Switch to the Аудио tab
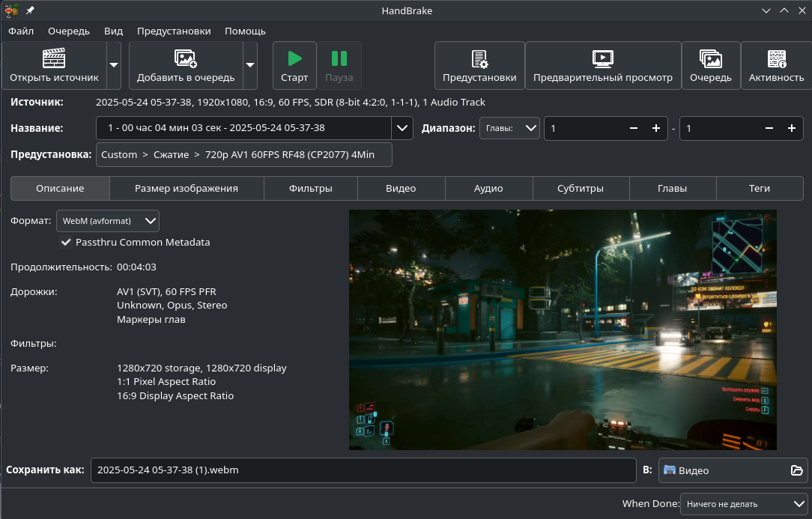The height and width of the screenshot is (519, 812). [x=488, y=189]
